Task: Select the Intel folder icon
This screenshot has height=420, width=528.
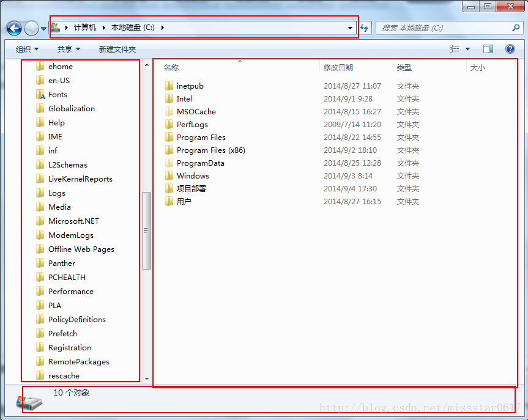Action: pos(169,98)
